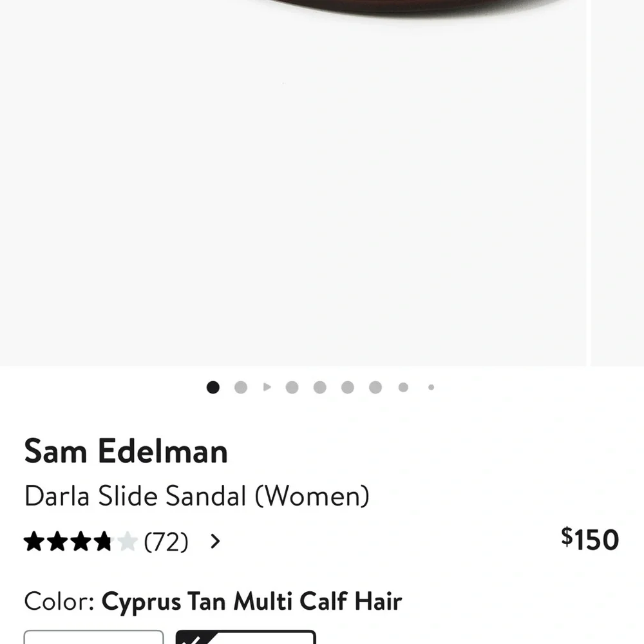Click the empty fifth rating star

[x=127, y=542]
